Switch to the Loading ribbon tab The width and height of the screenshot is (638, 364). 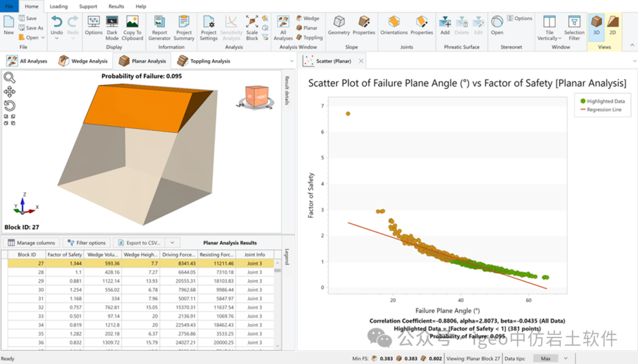(58, 6)
